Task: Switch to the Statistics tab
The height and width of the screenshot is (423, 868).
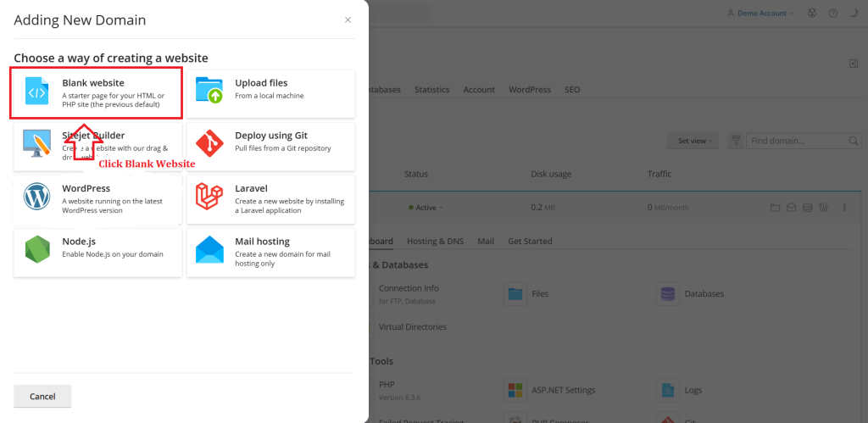Action: [x=431, y=89]
